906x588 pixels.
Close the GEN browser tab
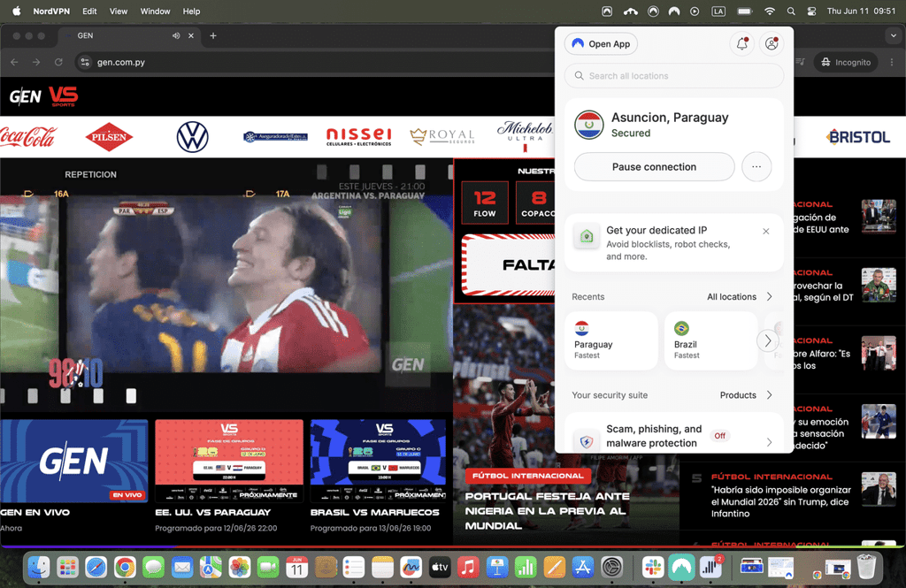pos(191,36)
